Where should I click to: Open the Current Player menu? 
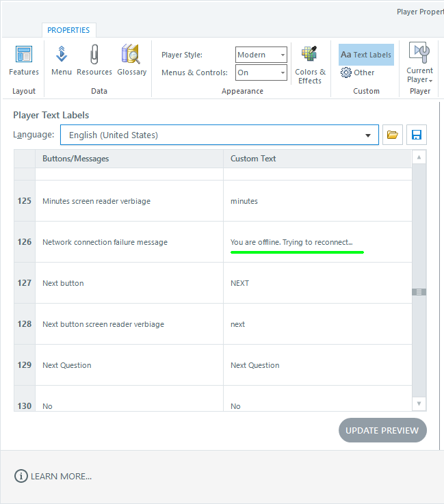[x=419, y=63]
